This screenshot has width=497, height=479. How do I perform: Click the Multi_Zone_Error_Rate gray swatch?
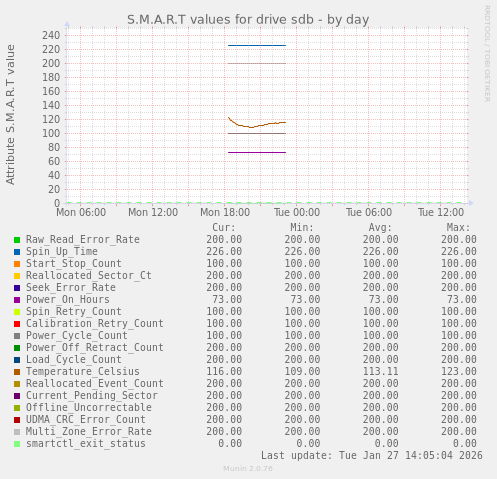pos(17,432)
